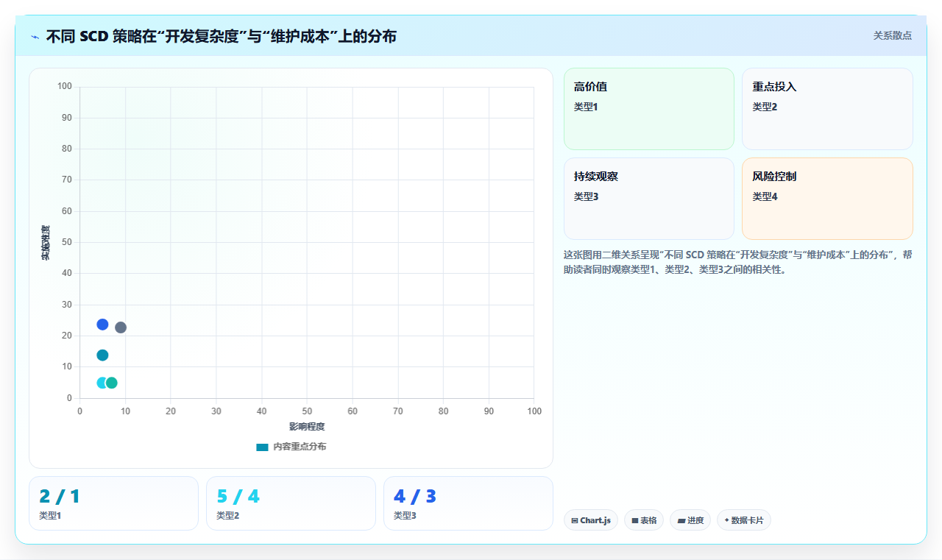
Task: Toggle the 内容重点分布 legend color box
Action: [x=262, y=447]
